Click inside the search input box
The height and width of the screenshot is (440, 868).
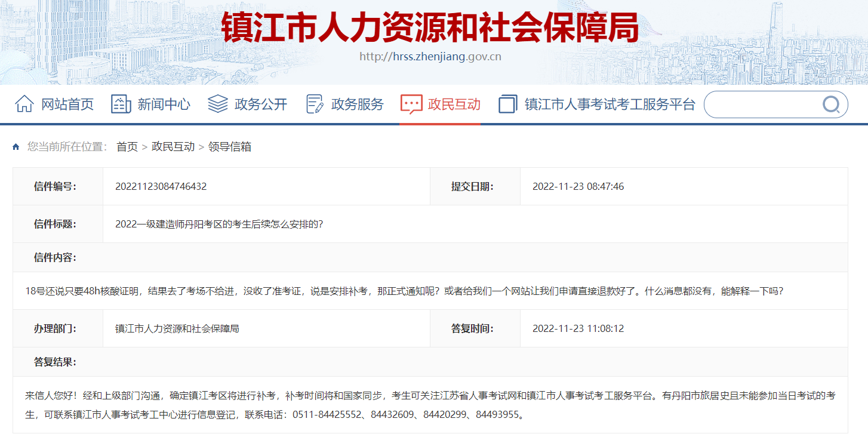click(764, 104)
